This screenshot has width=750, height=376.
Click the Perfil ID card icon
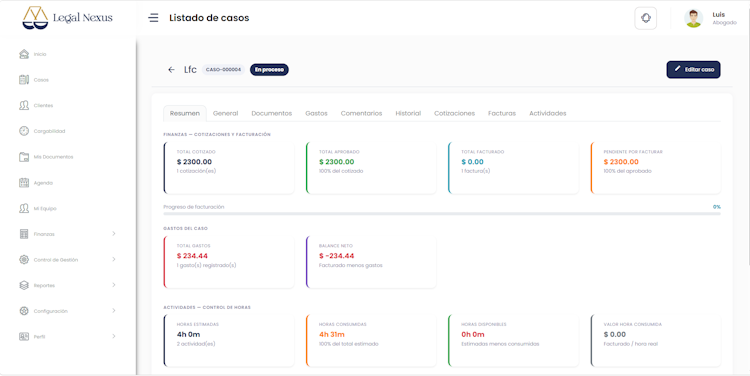[24, 337]
